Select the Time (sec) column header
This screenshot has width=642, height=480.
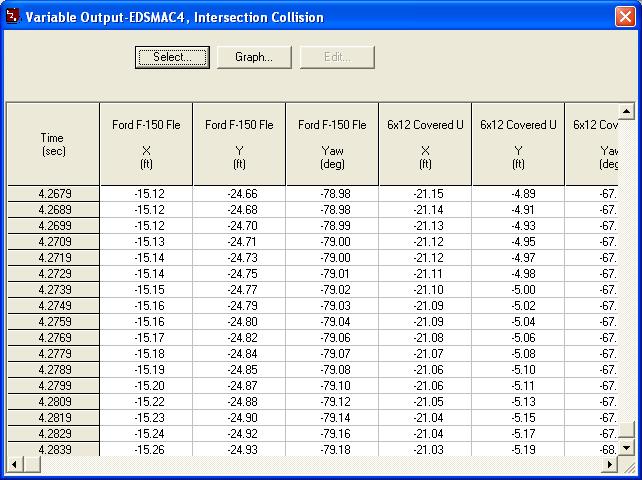point(53,144)
